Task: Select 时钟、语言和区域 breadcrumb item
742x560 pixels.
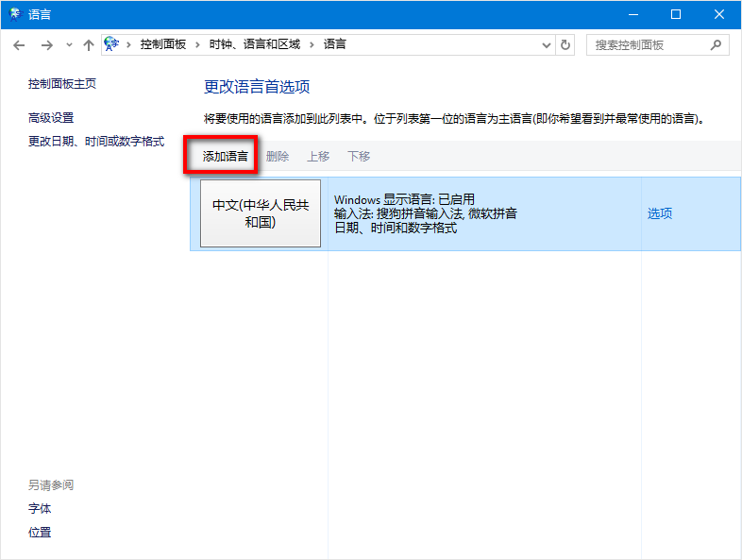Action: click(x=256, y=44)
